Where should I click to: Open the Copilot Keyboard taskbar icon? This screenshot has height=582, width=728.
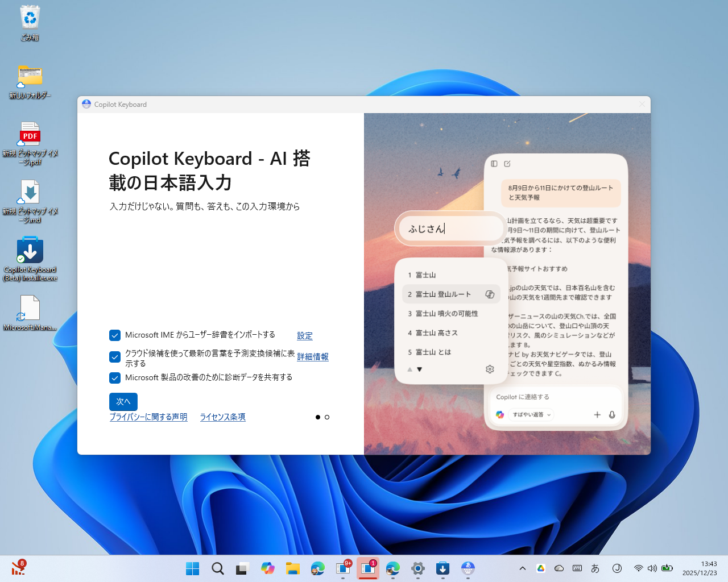(468, 568)
